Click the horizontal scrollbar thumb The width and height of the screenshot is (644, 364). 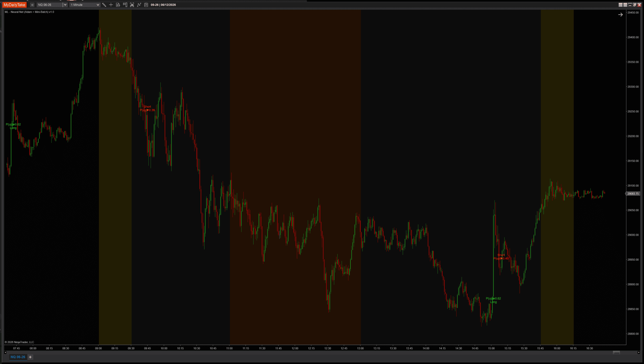(616, 352)
